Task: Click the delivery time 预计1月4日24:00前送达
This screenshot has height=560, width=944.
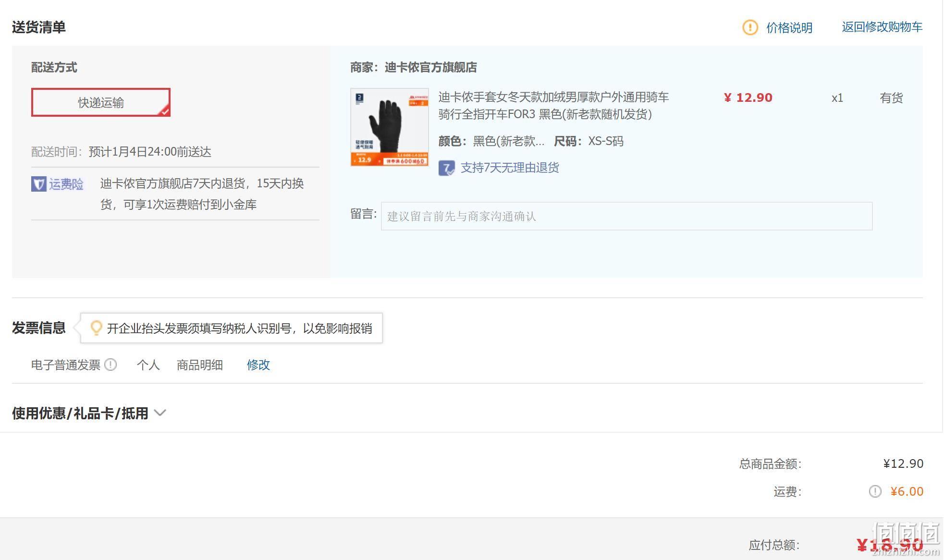Action: point(150,152)
